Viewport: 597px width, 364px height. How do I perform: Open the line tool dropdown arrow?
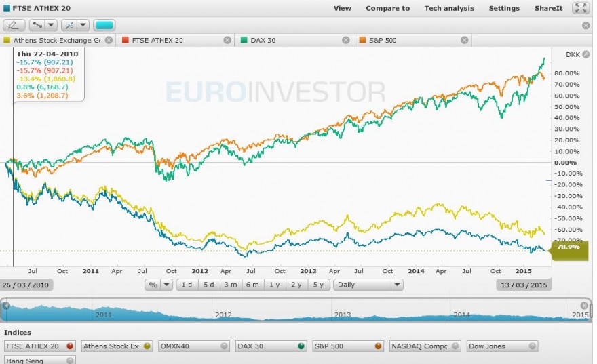pyautogui.click(x=51, y=26)
